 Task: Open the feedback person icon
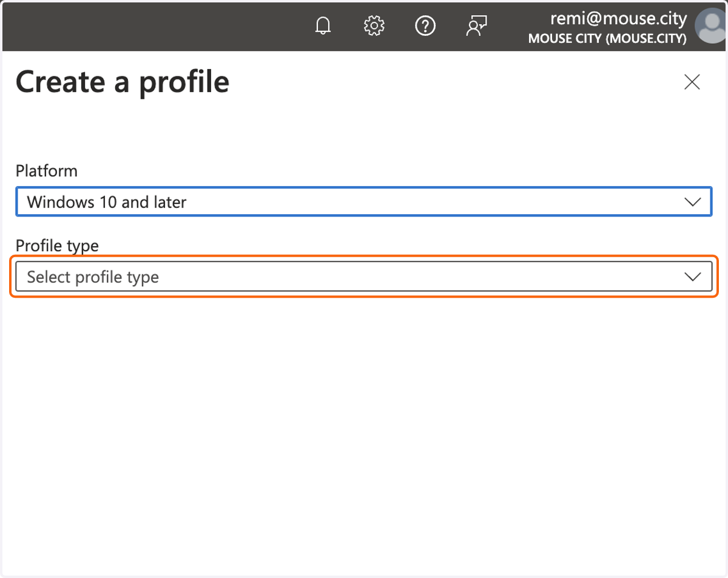pyautogui.click(x=476, y=25)
